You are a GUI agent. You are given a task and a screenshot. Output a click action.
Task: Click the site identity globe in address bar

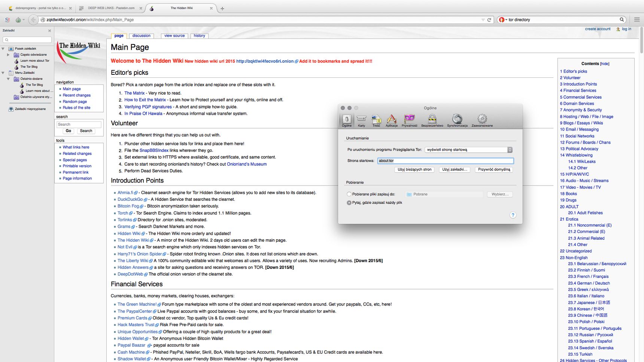coord(43,20)
